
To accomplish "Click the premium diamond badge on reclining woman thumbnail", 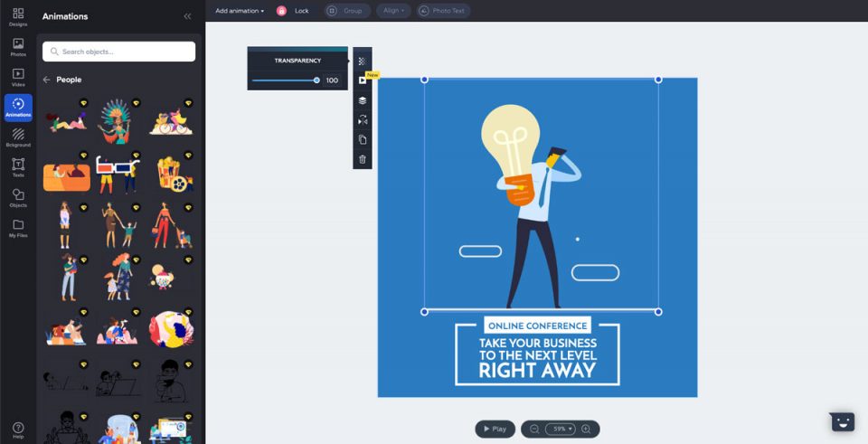I will tap(83, 103).
